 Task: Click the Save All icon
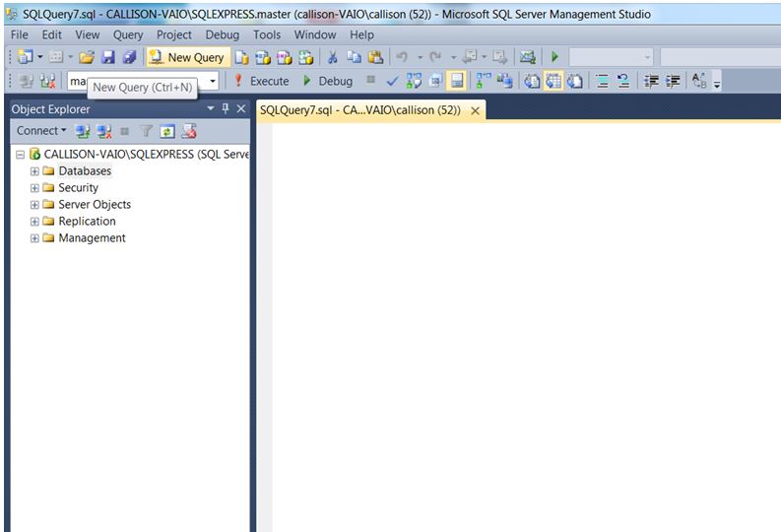coord(129,57)
